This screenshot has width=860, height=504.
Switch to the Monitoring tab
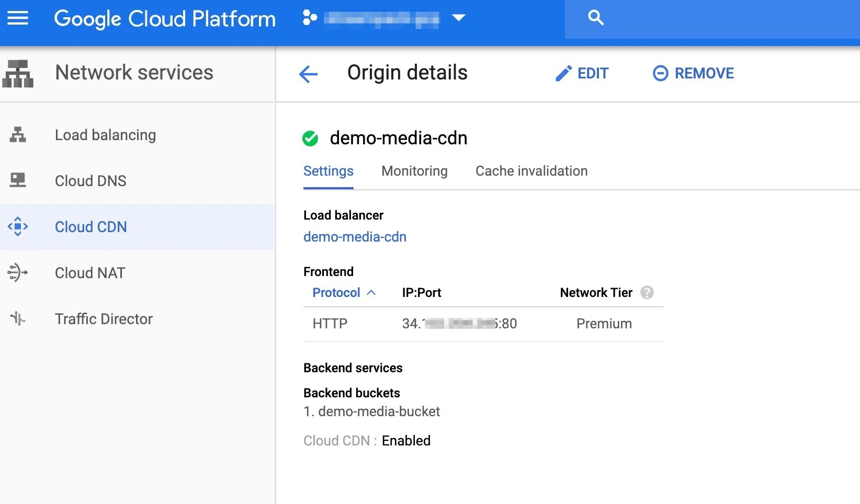[x=414, y=171]
